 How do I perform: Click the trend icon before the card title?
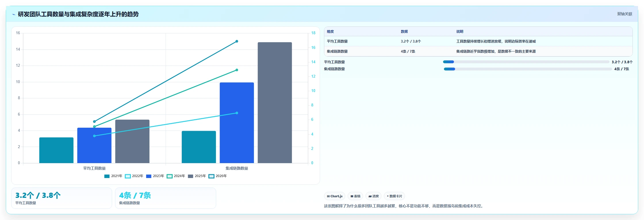[x=14, y=14]
